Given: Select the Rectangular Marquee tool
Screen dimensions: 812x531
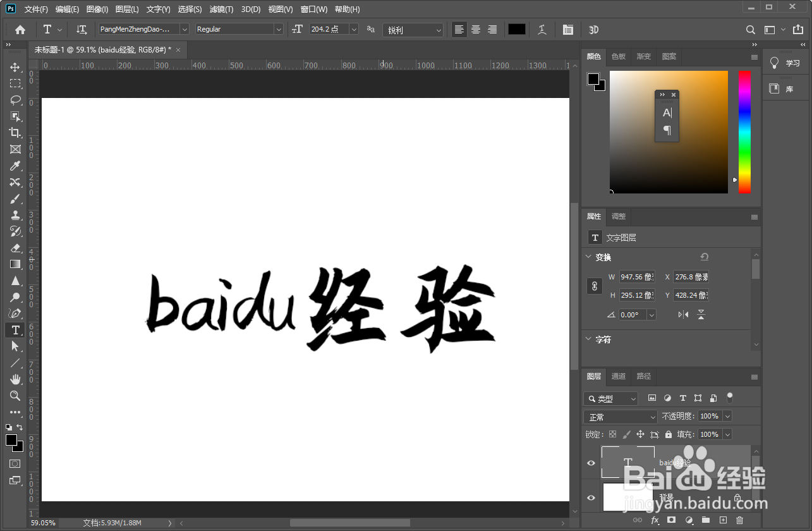Looking at the screenshot, I should point(15,83).
